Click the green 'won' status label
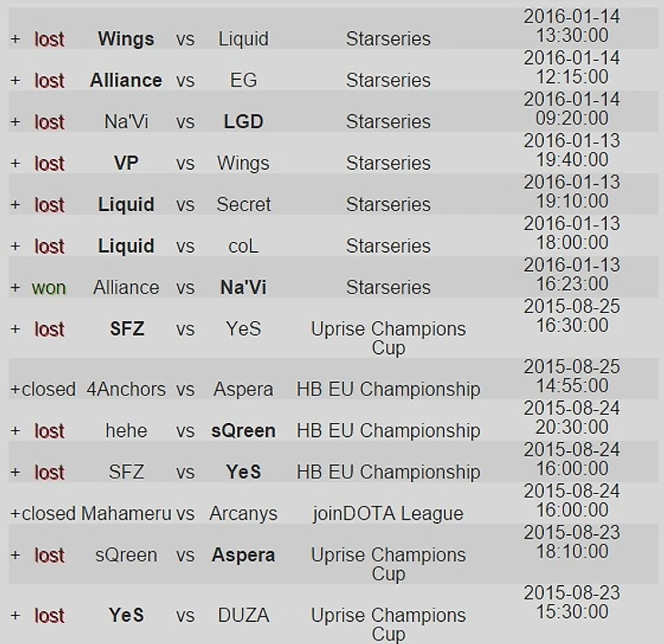This screenshot has height=644, width=664. [49, 287]
